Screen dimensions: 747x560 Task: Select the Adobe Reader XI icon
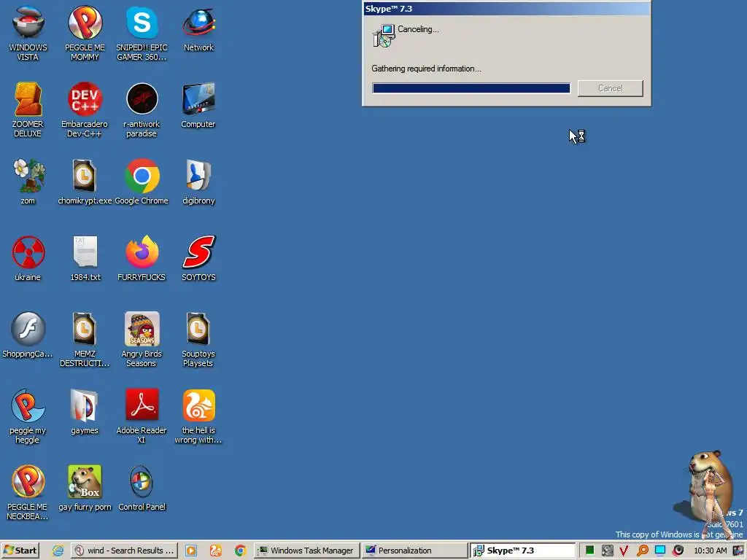click(x=142, y=416)
